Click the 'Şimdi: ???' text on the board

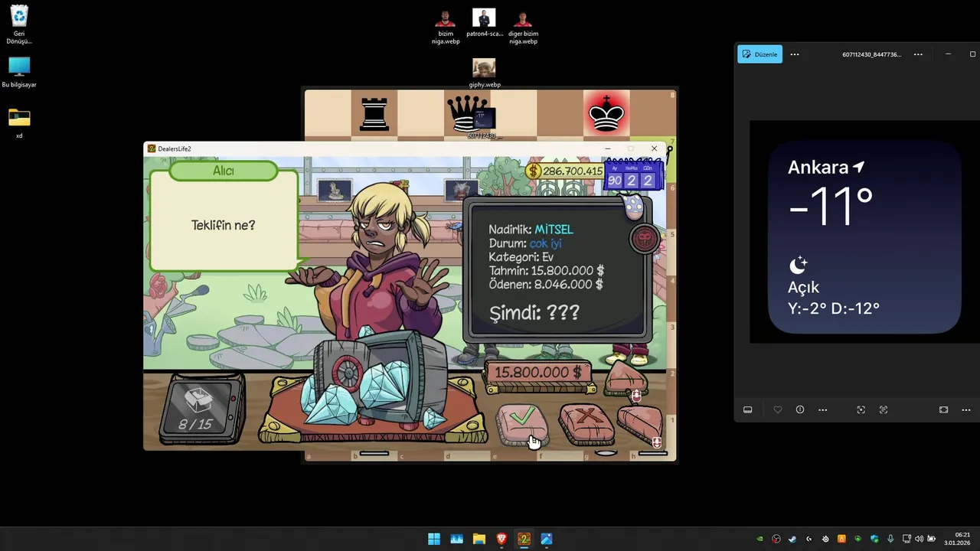(x=534, y=312)
